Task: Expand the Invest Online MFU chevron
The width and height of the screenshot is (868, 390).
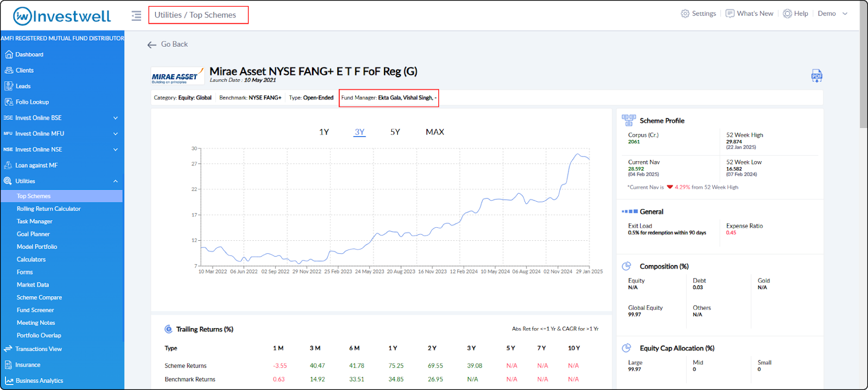Action: (116, 133)
